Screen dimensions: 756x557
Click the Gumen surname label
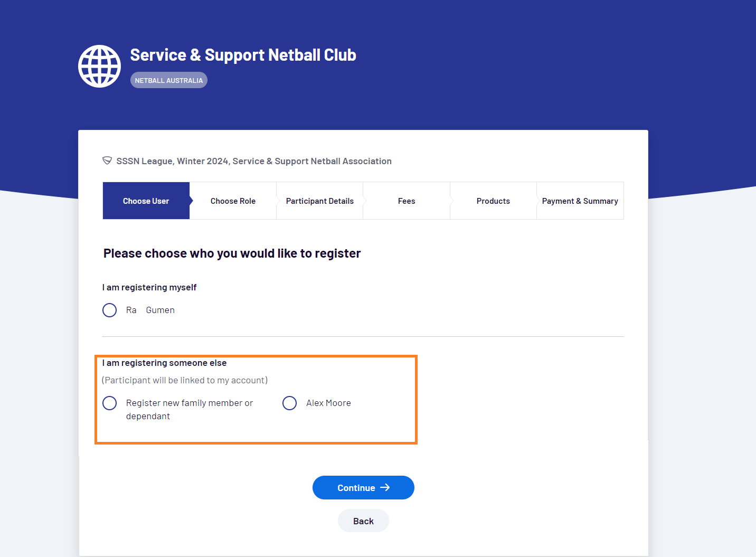click(x=160, y=310)
